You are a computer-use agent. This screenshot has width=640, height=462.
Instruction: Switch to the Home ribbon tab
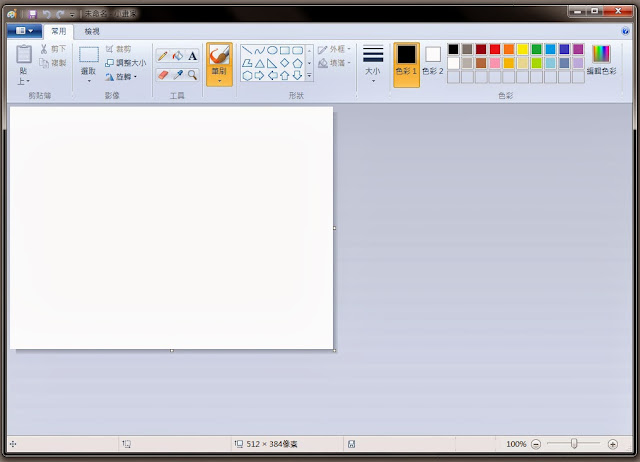click(x=59, y=31)
